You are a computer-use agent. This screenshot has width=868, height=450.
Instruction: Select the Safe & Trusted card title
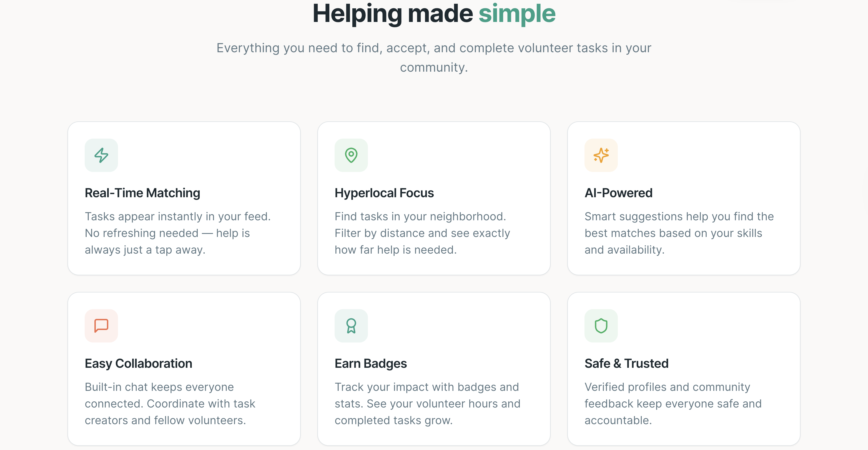(626, 363)
